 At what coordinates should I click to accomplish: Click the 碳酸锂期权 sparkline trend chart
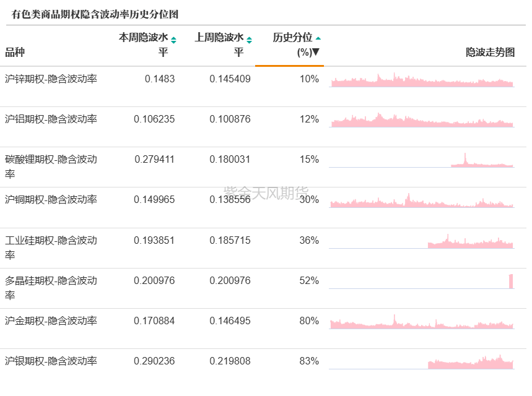422,160
